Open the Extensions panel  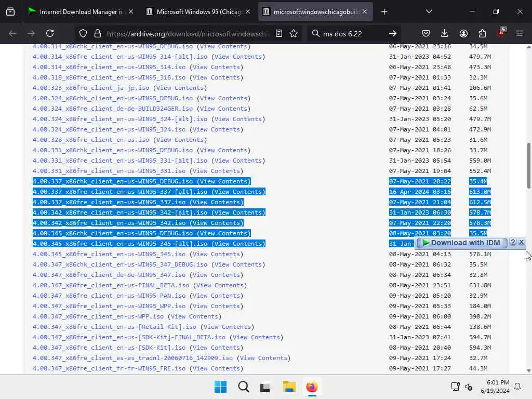[x=482, y=33]
